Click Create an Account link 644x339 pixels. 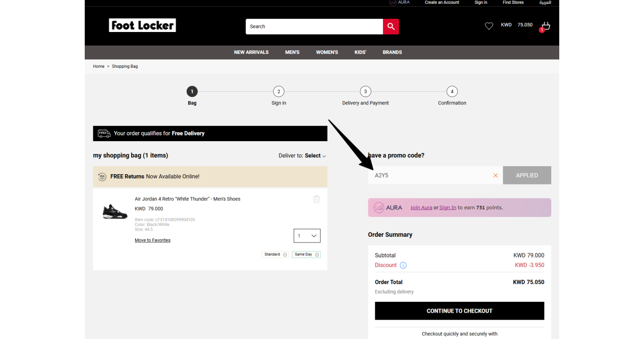pos(442,2)
